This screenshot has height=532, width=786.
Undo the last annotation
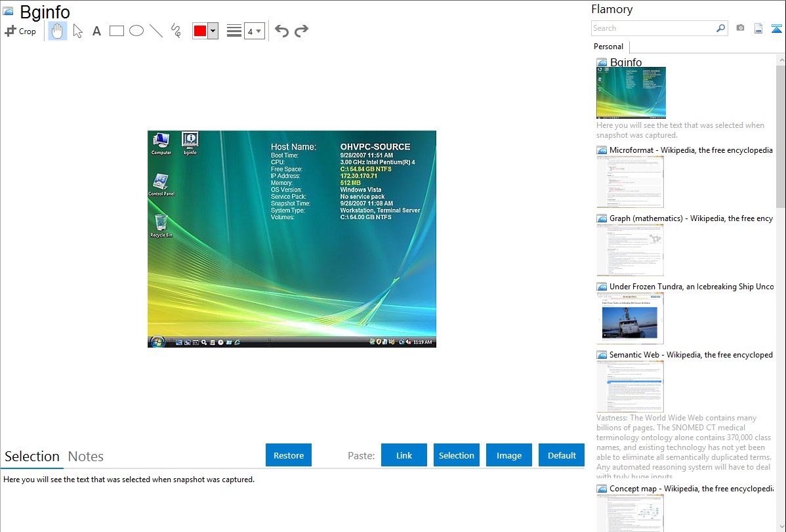point(281,31)
